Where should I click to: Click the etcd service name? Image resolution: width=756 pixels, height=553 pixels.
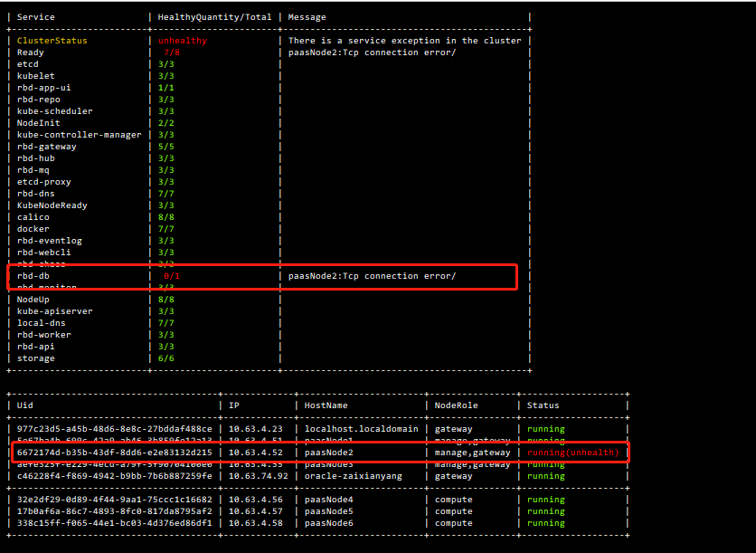pos(27,64)
